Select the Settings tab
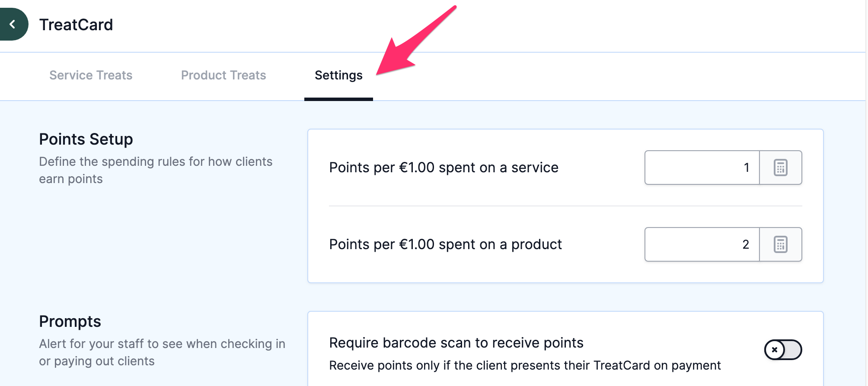 click(x=338, y=76)
